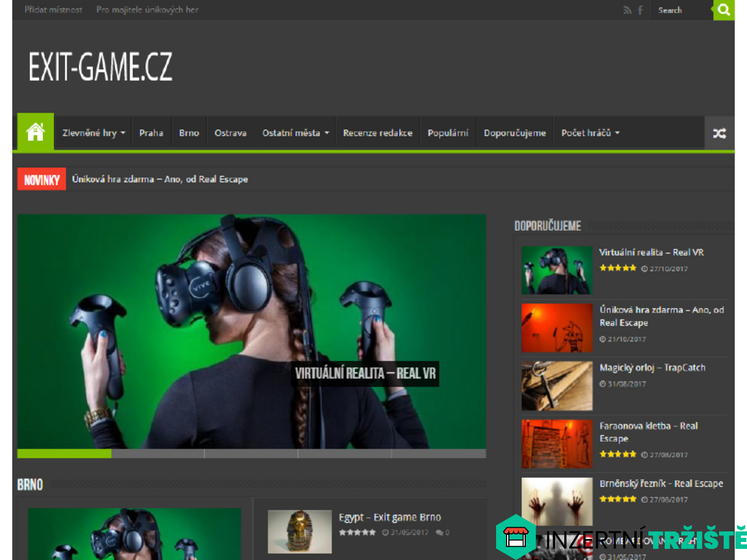Viewport: 747px width, 560px height.
Task: Click the shuffle random article icon
Action: click(720, 134)
